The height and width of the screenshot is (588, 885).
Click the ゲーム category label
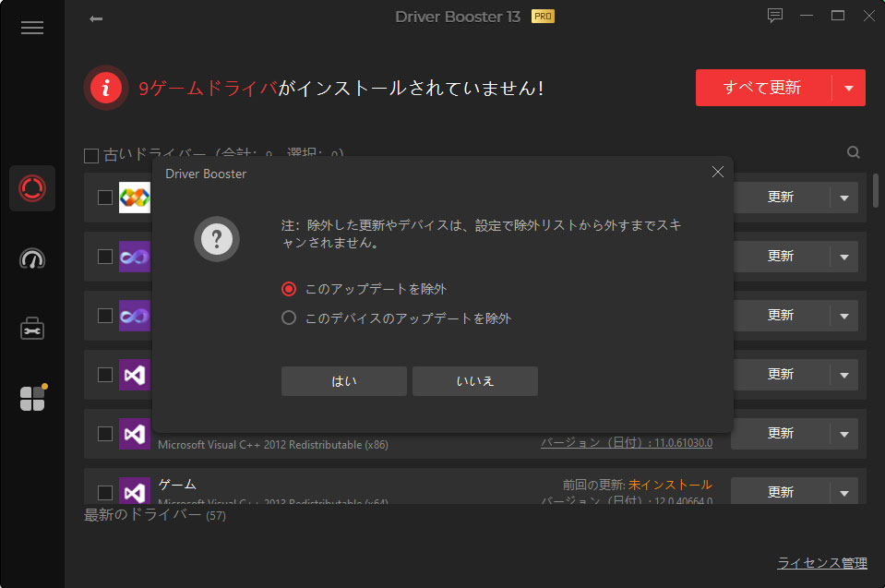point(177,485)
